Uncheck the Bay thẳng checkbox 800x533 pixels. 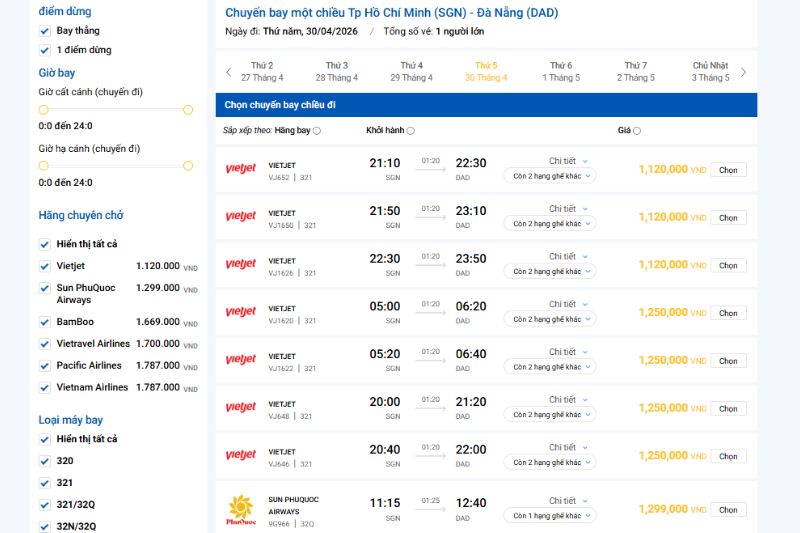45,31
